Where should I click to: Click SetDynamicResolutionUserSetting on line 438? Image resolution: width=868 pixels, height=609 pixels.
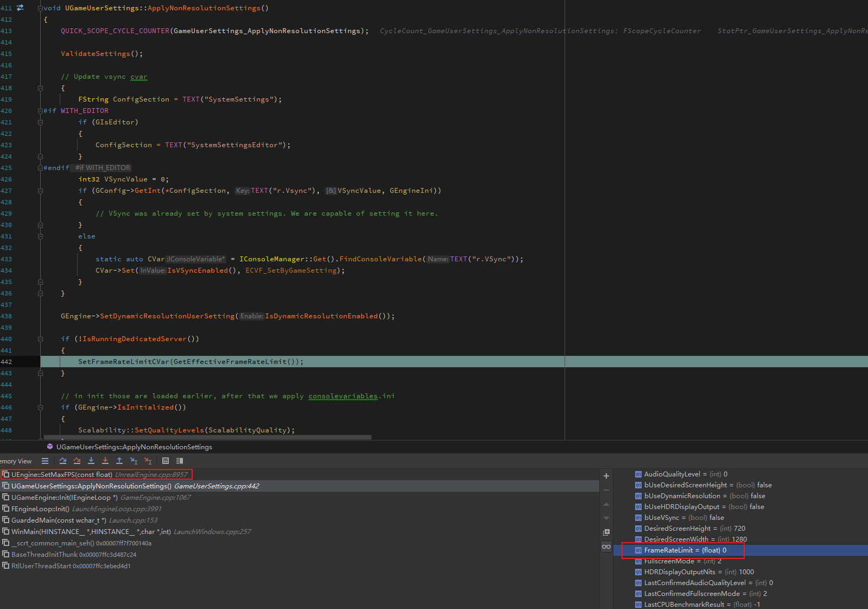(x=167, y=316)
